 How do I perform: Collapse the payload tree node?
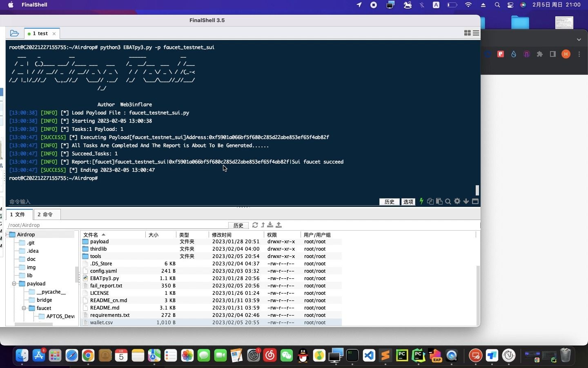click(14, 284)
